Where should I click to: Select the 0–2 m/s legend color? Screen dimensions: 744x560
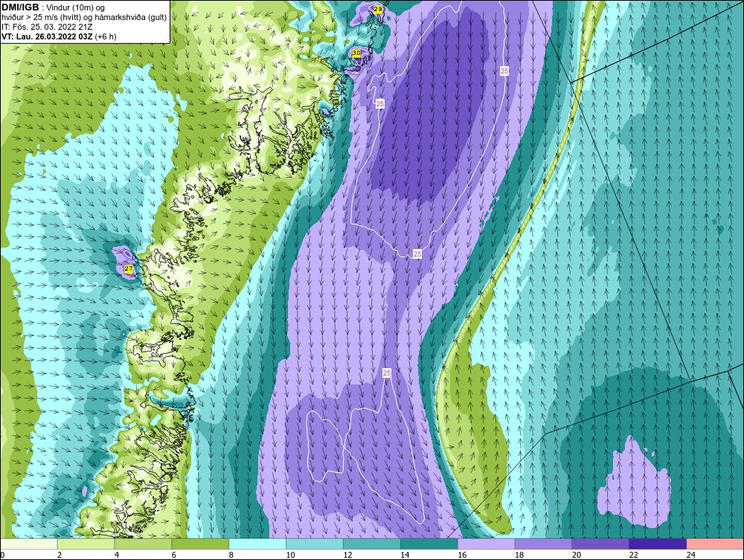28,544
